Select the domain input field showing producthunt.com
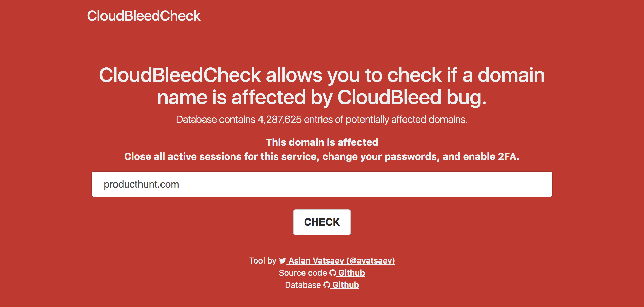Screen dimensions: 644x307 (322, 184)
